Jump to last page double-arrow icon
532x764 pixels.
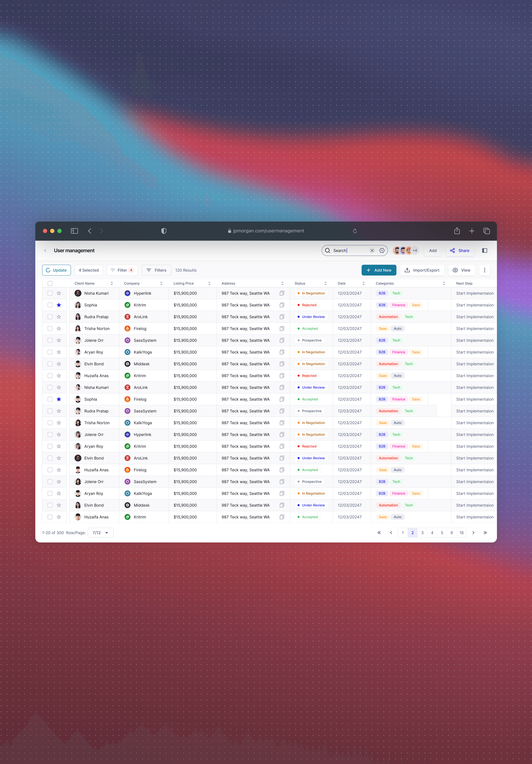pos(485,533)
